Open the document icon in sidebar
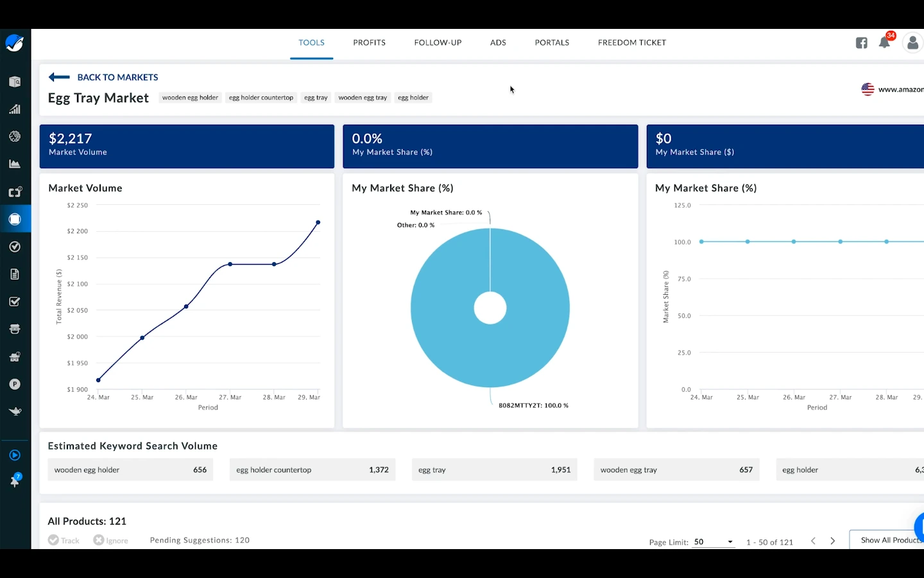This screenshot has width=924, height=578. pyautogui.click(x=15, y=274)
